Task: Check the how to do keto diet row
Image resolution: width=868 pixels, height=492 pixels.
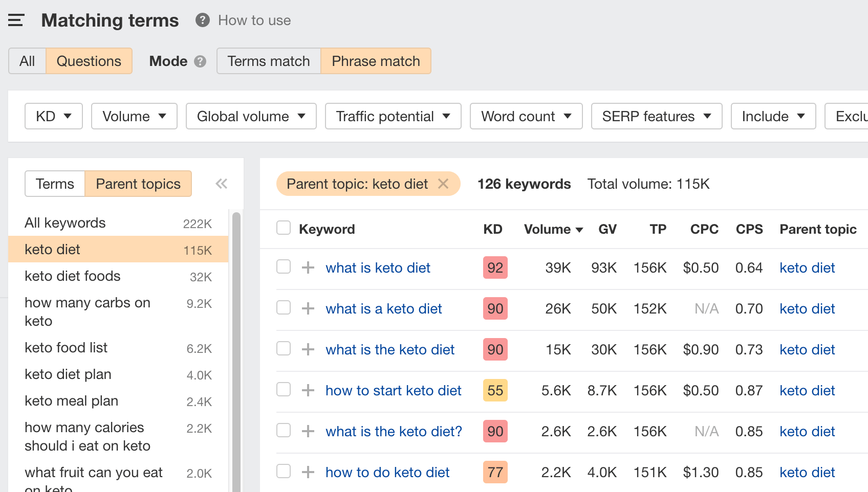Action: pyautogui.click(x=283, y=472)
